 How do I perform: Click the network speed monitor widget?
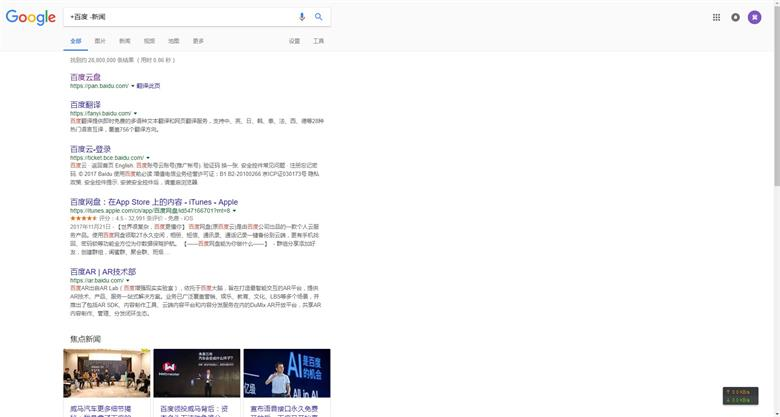pos(740,396)
